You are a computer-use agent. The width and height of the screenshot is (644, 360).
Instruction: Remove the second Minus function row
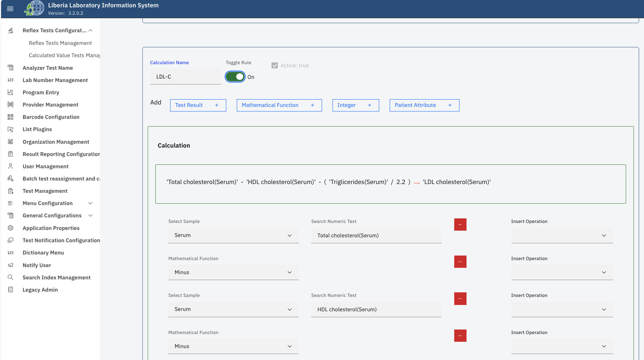[460, 335]
